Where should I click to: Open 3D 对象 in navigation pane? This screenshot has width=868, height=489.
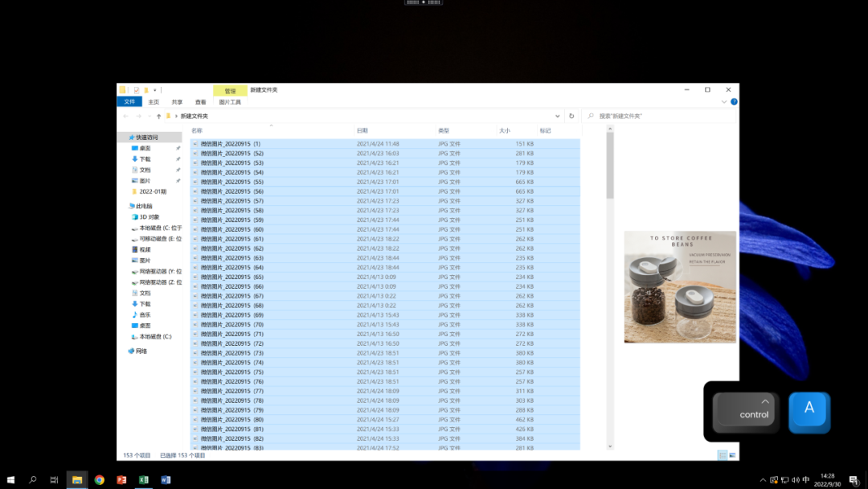coord(149,217)
